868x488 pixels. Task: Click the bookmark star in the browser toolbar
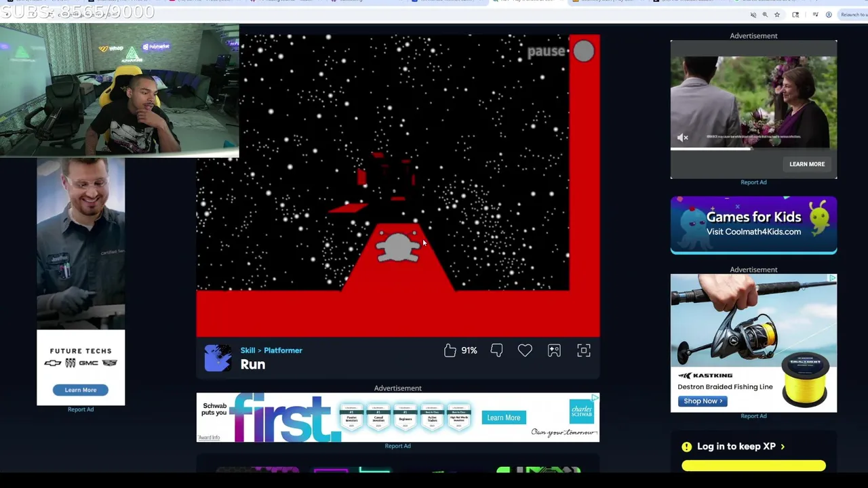[777, 14]
